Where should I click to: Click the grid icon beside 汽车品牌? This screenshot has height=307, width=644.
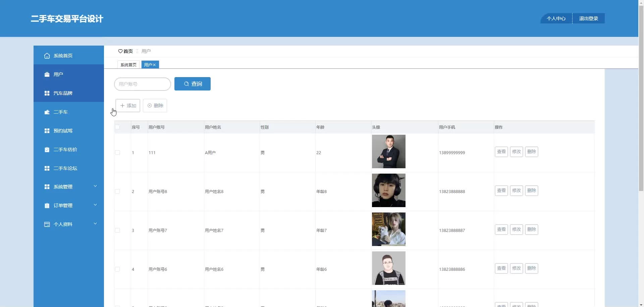pos(47,93)
